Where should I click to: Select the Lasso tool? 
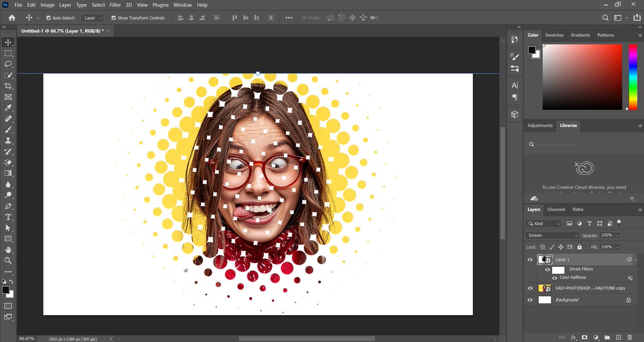(8, 64)
